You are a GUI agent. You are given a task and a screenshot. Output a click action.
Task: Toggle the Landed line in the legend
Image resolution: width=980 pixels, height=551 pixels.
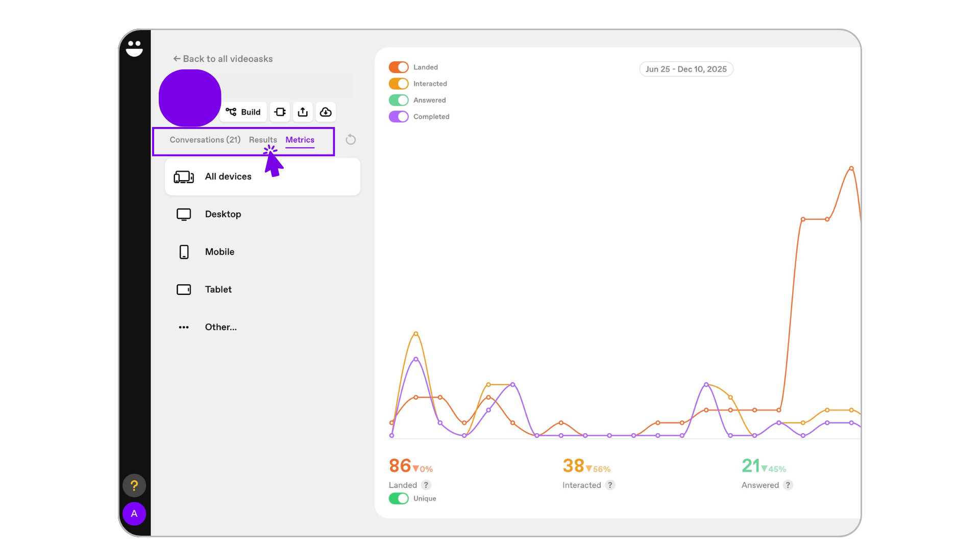tap(399, 67)
